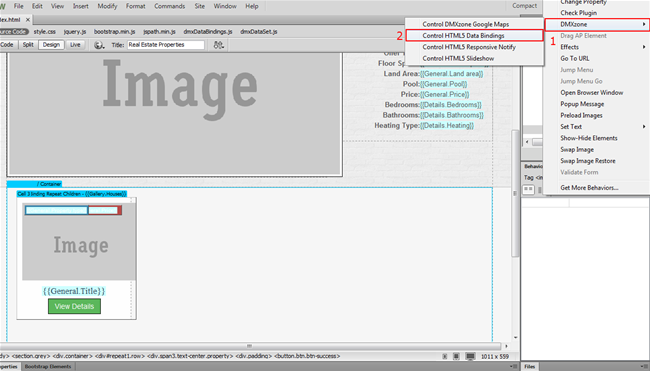Switch to Code view
Viewport: 650px width, 371px height.
point(7,45)
